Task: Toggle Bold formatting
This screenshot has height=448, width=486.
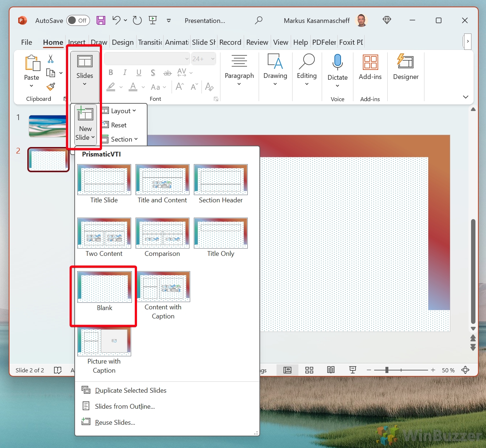Action: point(111,72)
